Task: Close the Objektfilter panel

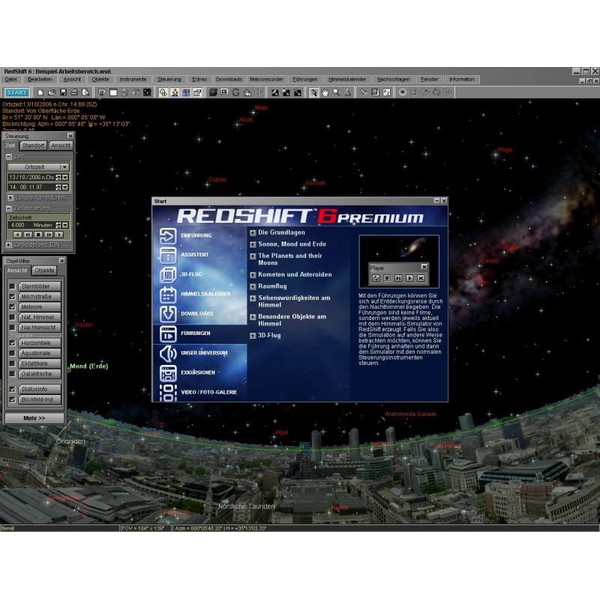Action: [x=62, y=261]
